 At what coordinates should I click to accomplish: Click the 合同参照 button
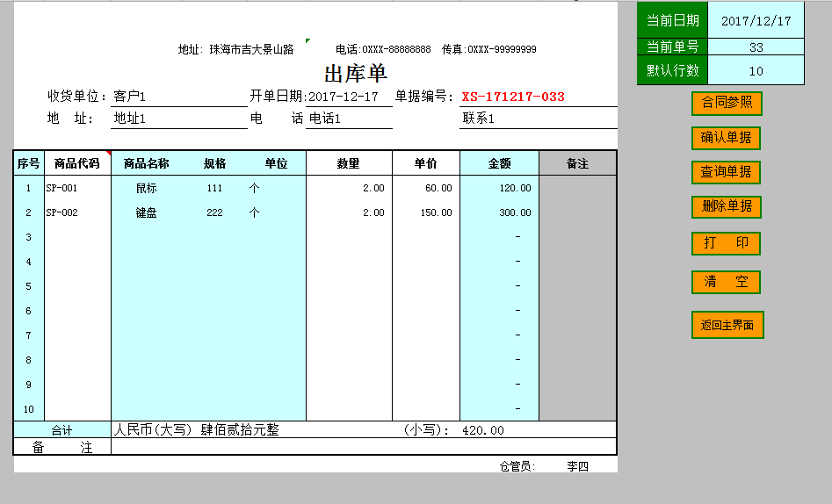pos(727,103)
